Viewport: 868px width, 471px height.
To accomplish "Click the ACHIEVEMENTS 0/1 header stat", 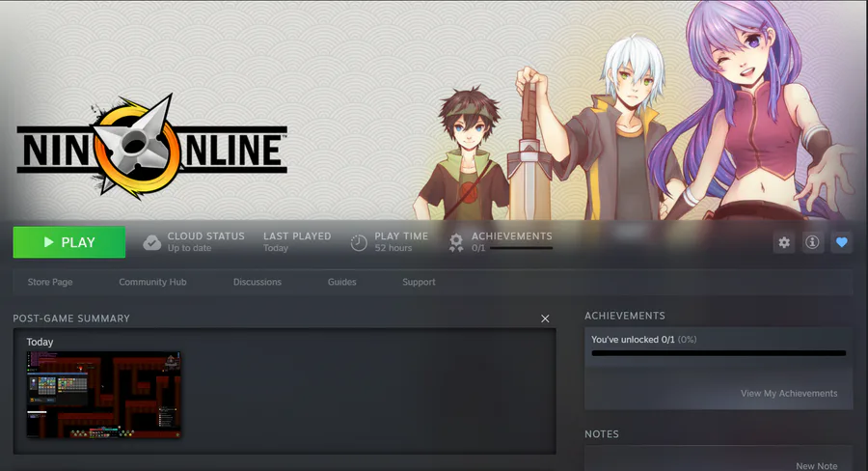I will pos(511,242).
